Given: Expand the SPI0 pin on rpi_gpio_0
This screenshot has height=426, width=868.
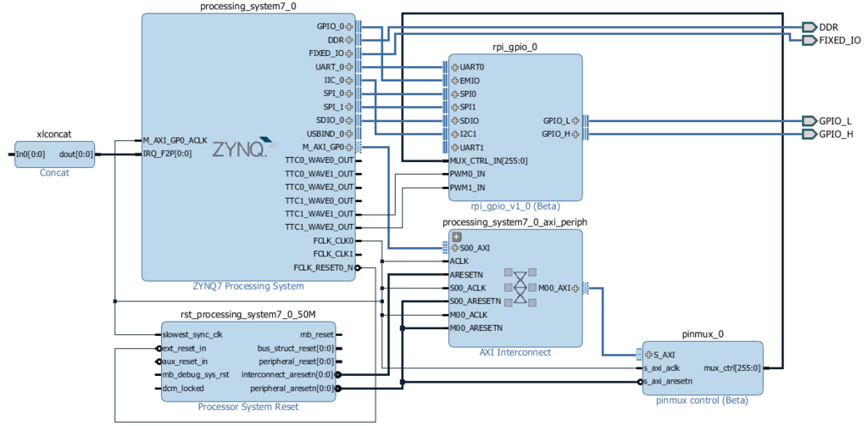Looking at the screenshot, I should (455, 93).
